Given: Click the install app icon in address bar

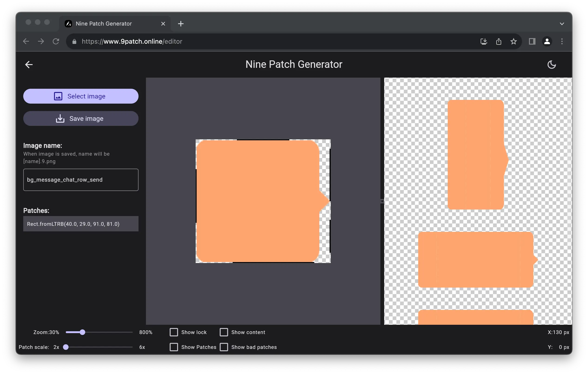Looking at the screenshot, I should click(x=484, y=42).
